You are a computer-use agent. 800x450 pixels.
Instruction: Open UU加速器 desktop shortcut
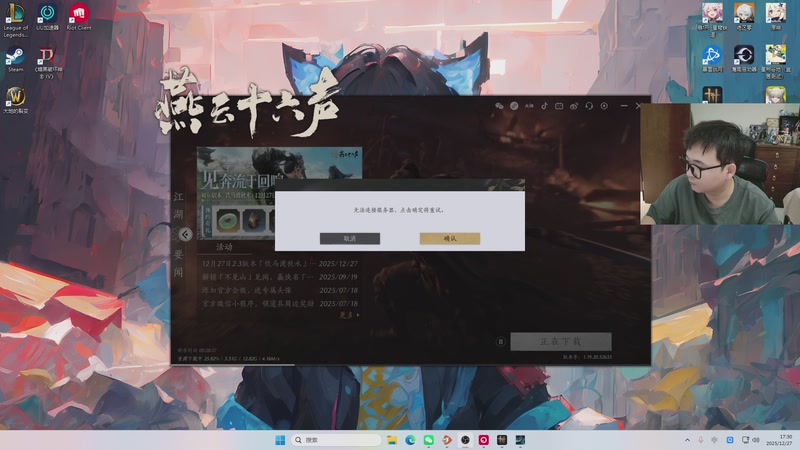click(47, 17)
